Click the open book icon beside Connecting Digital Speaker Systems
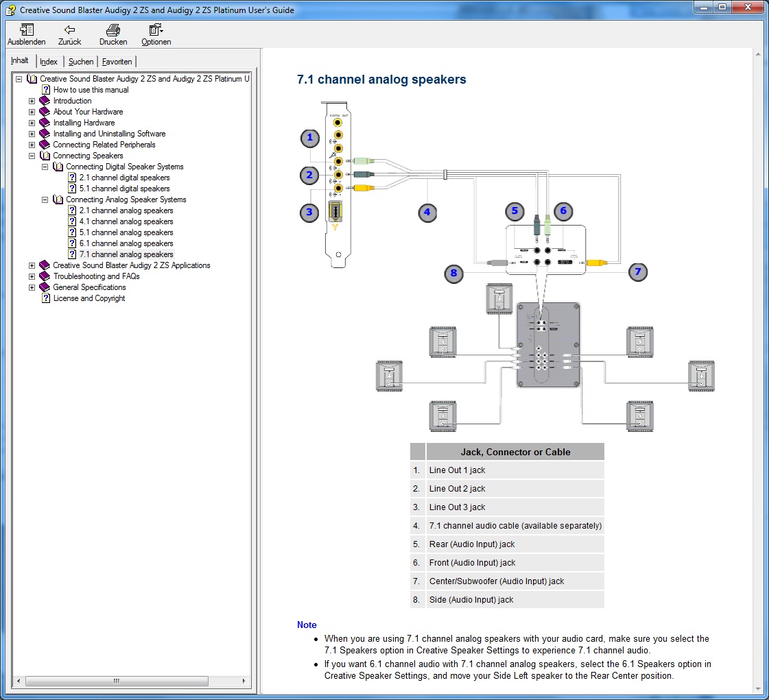 coord(58,167)
